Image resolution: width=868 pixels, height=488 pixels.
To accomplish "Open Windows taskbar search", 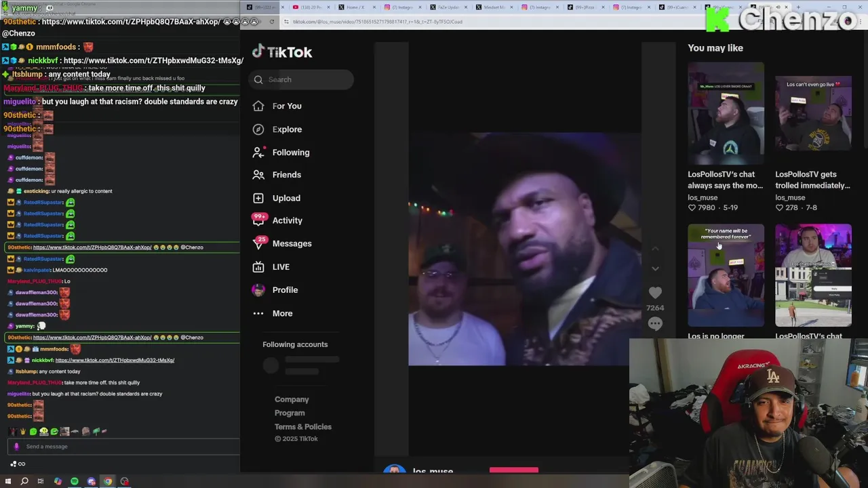I will (x=24, y=481).
